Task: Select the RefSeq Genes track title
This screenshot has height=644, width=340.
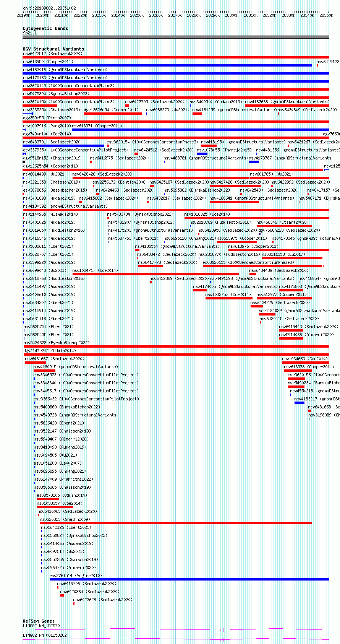Action: click(39, 621)
